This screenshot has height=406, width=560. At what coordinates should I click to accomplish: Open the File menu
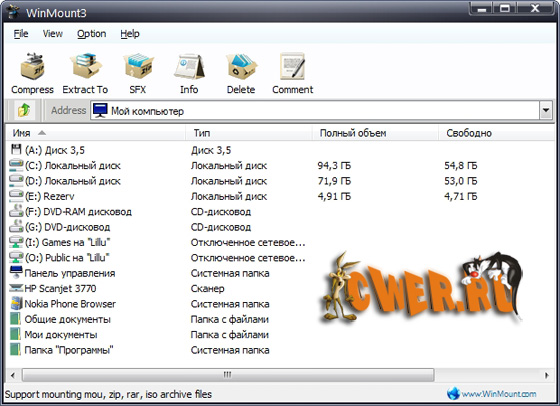coord(21,34)
